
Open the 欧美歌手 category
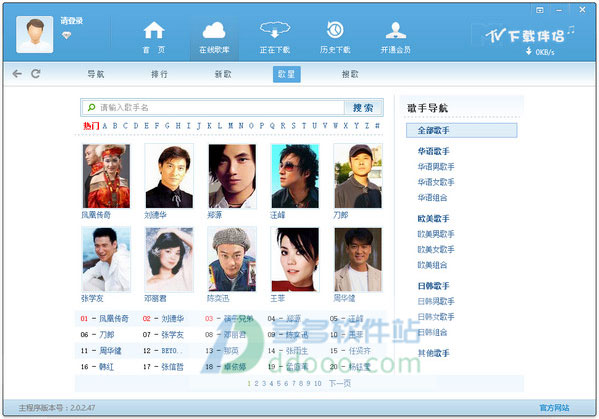(x=433, y=218)
